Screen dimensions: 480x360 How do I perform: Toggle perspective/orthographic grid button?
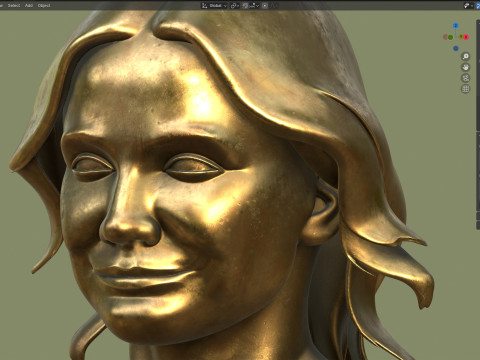tap(466, 89)
